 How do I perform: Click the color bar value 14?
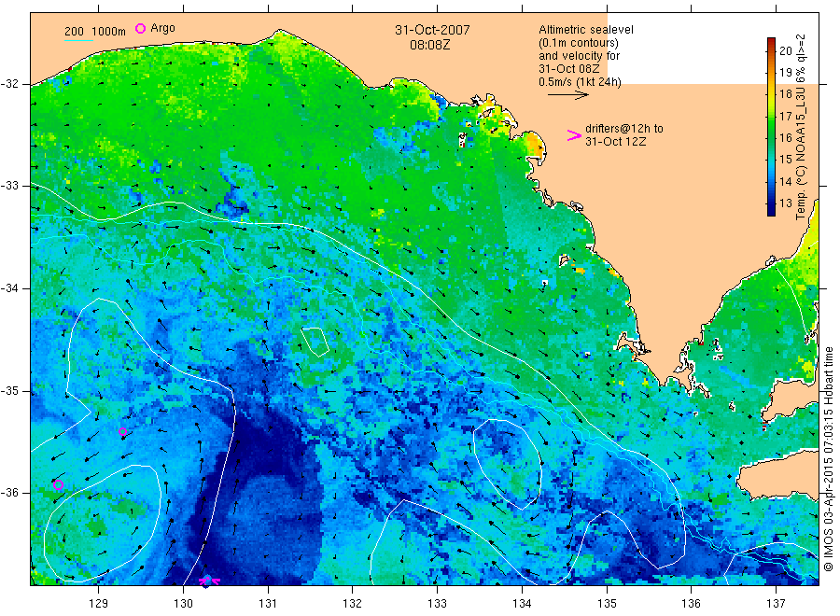tap(785, 182)
